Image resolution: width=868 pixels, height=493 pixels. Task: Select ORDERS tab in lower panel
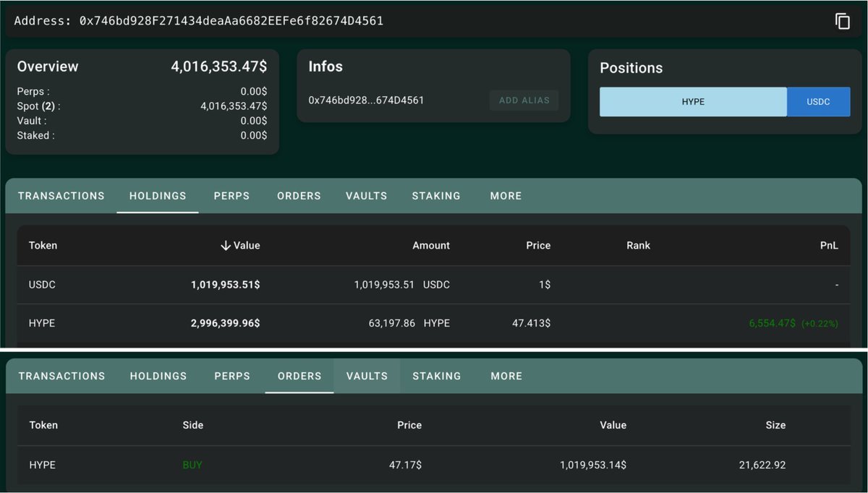[299, 376]
